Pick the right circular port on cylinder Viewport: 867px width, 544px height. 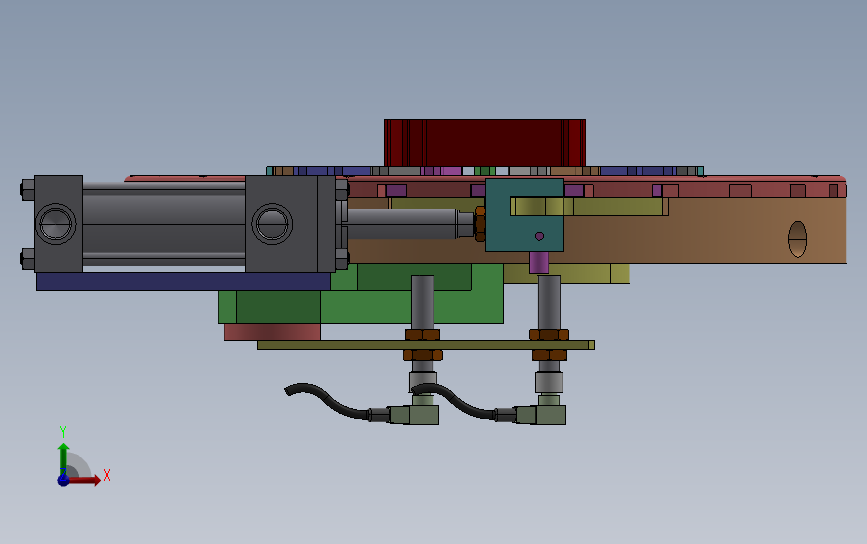(x=272, y=224)
